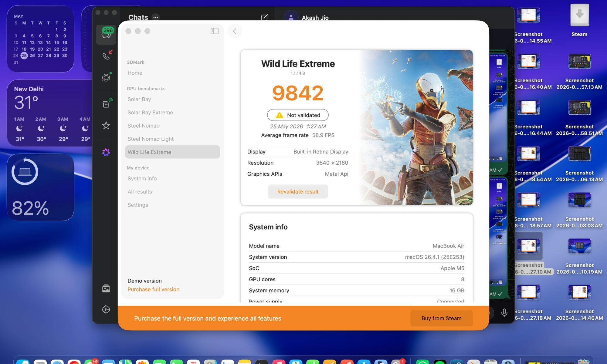Image resolution: width=607 pixels, height=364 pixels.
Task: Click macOS 26.4.1 (25E253) system version
Action: [435, 257]
